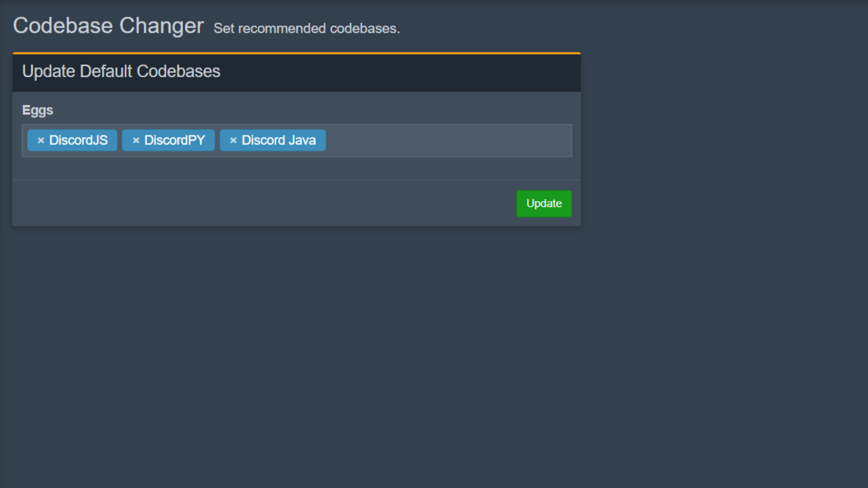Select the DiscordJS tag label
Viewport: 868px width, 488px height.
coord(78,141)
